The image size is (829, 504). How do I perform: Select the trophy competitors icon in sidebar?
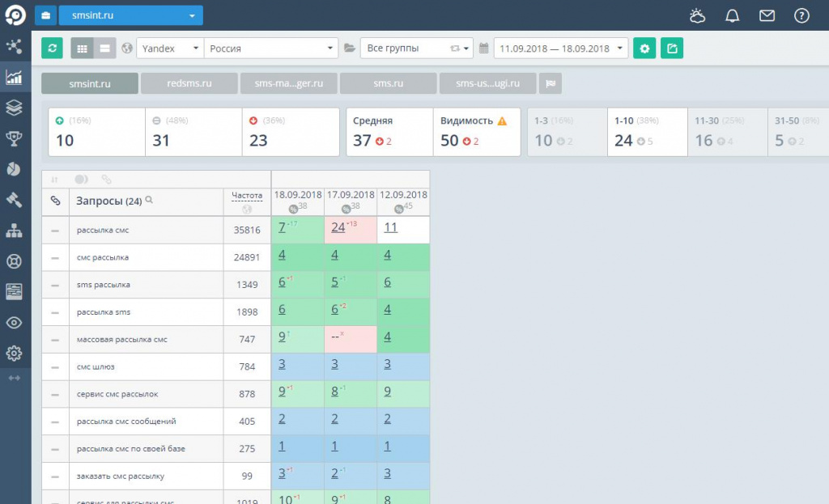point(15,139)
